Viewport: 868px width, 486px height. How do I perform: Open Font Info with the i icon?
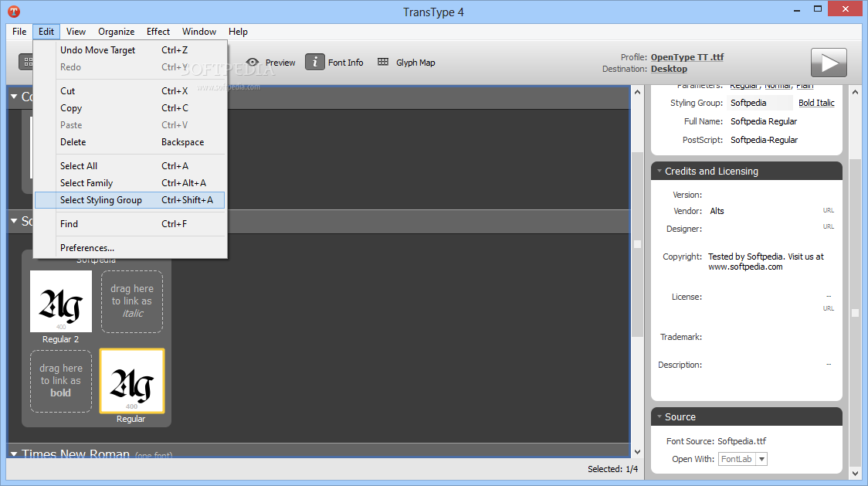pyautogui.click(x=315, y=62)
